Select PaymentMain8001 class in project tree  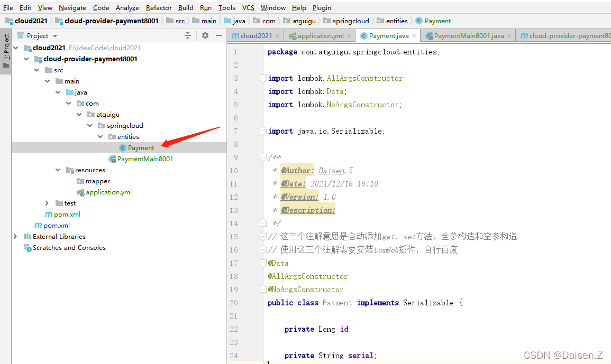click(145, 159)
